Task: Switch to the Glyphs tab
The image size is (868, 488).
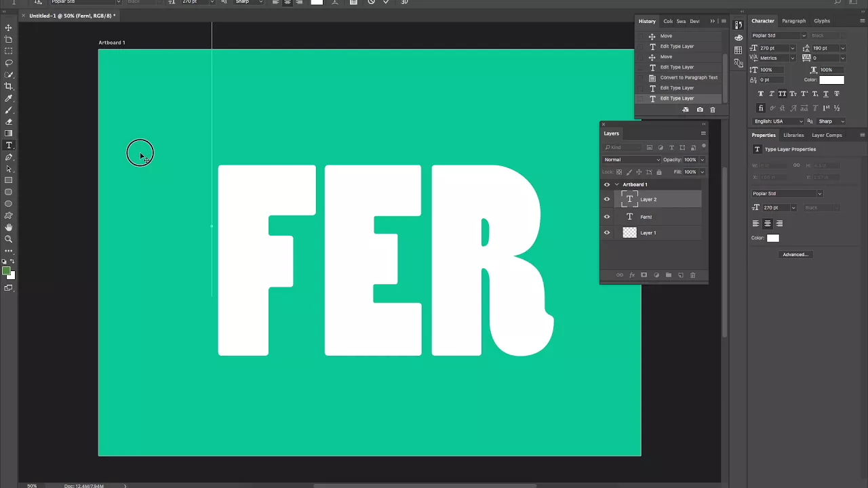Action: [x=822, y=21]
